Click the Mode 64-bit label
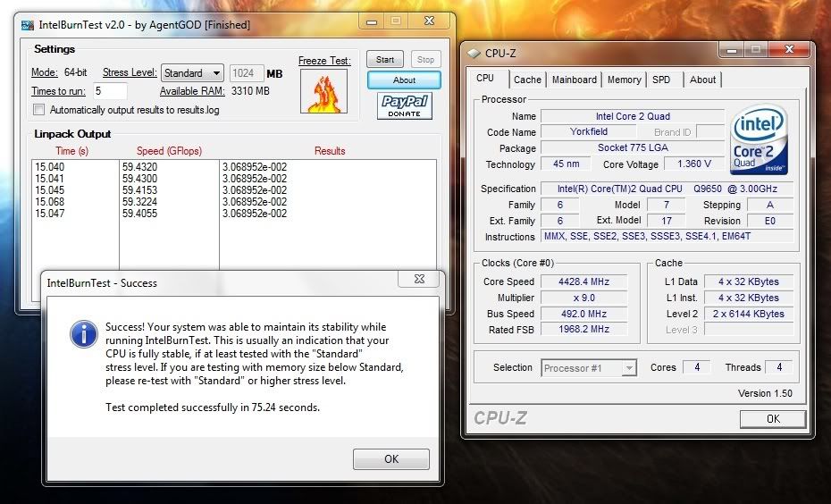This screenshot has height=504, width=831. pos(59,72)
